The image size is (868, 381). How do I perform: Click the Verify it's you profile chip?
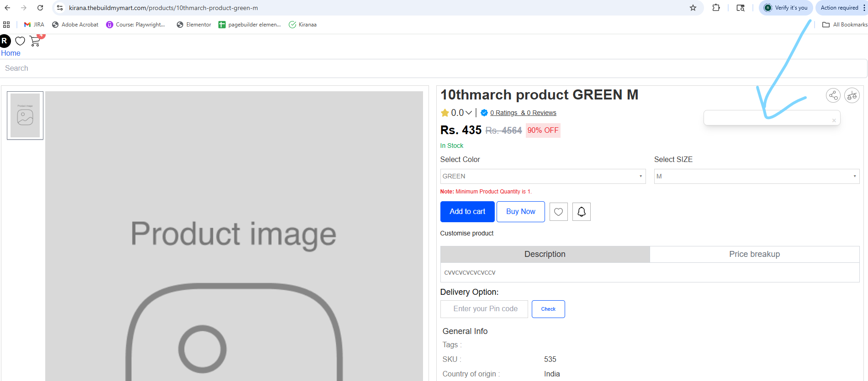point(786,8)
